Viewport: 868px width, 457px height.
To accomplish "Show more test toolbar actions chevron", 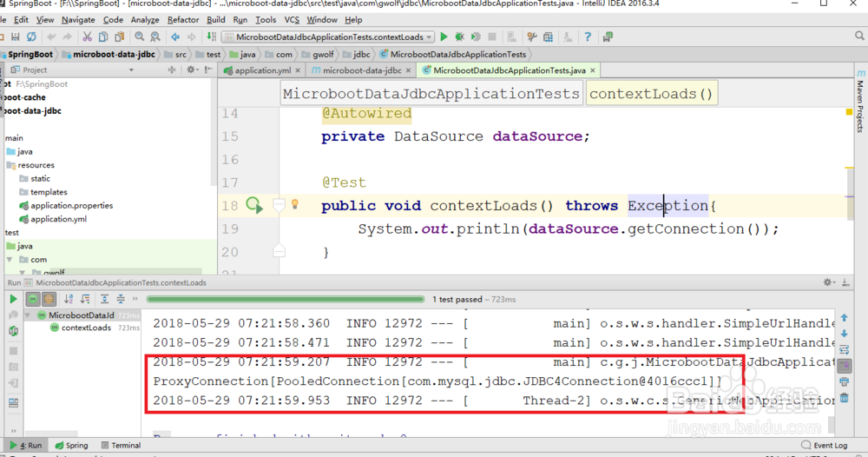I will click(135, 299).
